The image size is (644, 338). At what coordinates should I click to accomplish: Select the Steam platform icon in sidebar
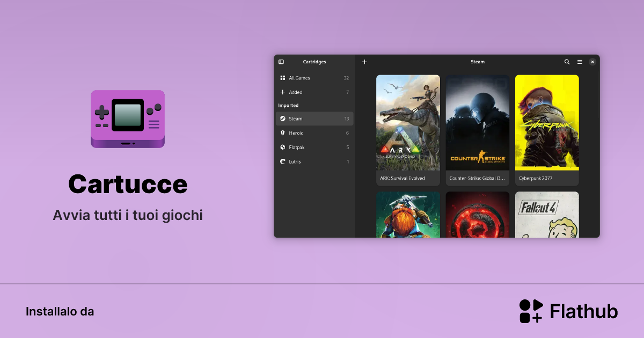284,119
